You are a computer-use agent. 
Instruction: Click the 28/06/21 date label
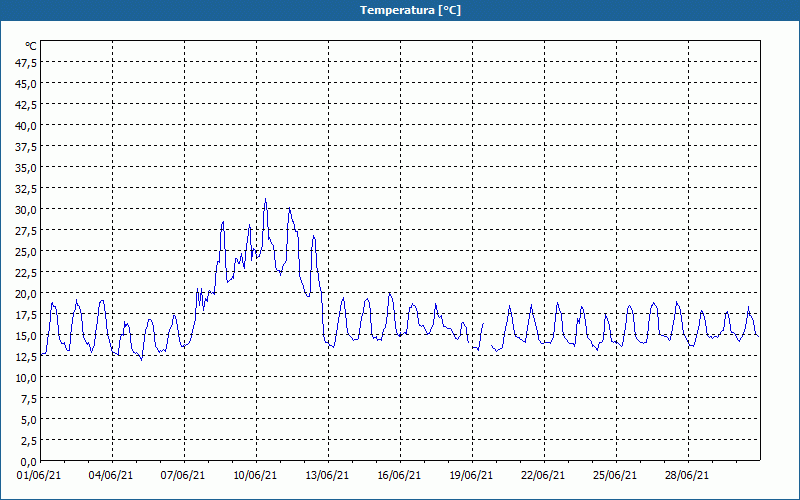[x=687, y=475]
